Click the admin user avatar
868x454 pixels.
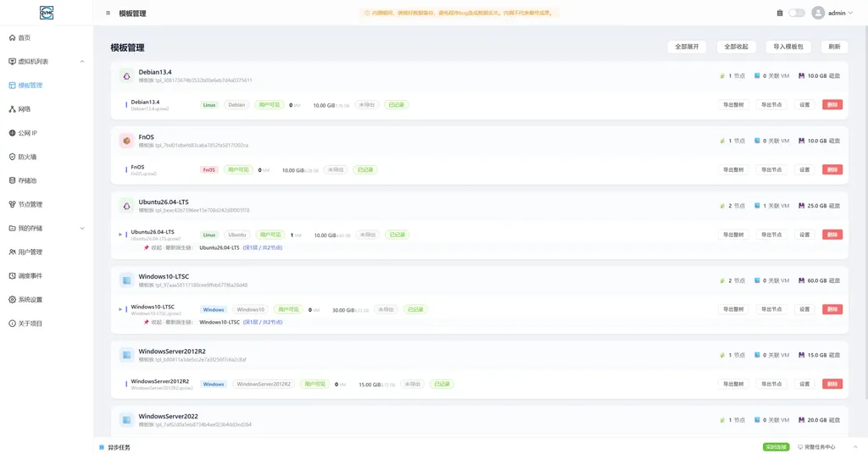pos(818,13)
